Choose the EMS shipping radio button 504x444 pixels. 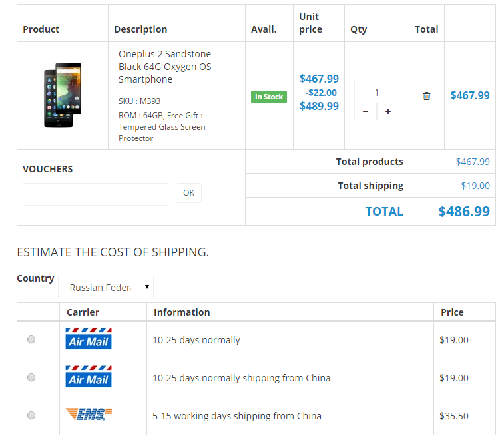(x=31, y=415)
